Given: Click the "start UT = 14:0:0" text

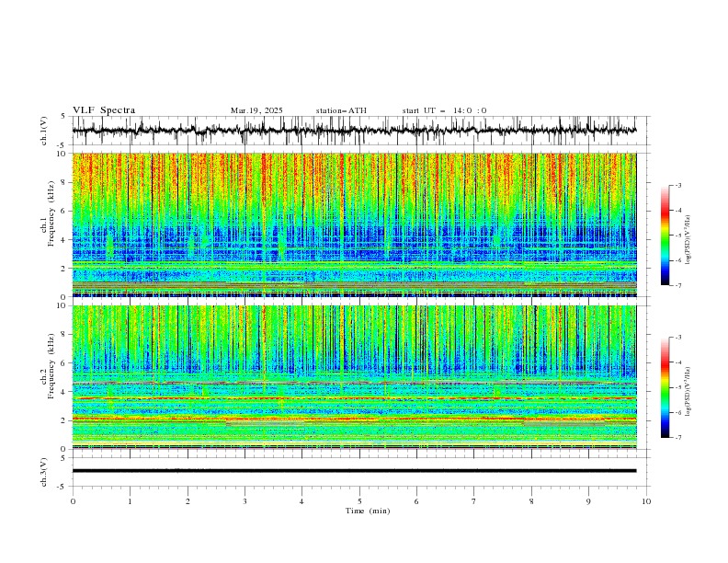Looking at the screenshot, I should pos(444,110).
